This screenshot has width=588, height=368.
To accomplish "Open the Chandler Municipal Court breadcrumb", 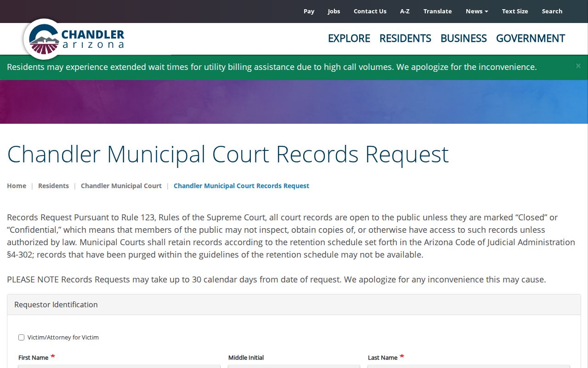I will [x=121, y=186].
